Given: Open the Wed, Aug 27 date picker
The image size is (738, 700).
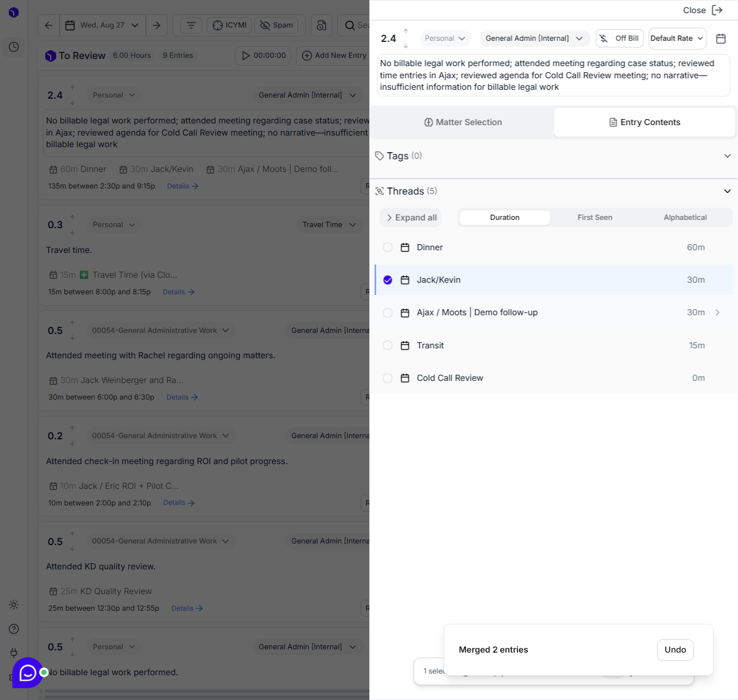Looking at the screenshot, I should (x=103, y=25).
